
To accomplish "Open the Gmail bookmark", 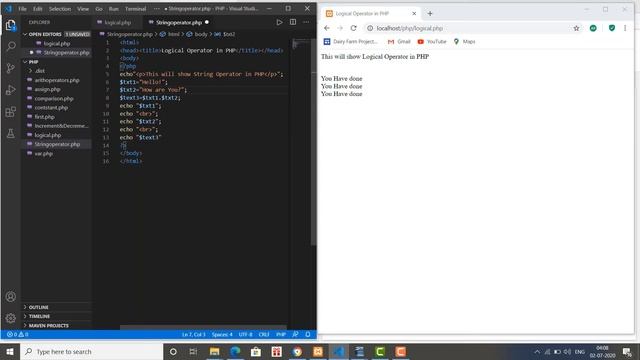I will [399, 42].
